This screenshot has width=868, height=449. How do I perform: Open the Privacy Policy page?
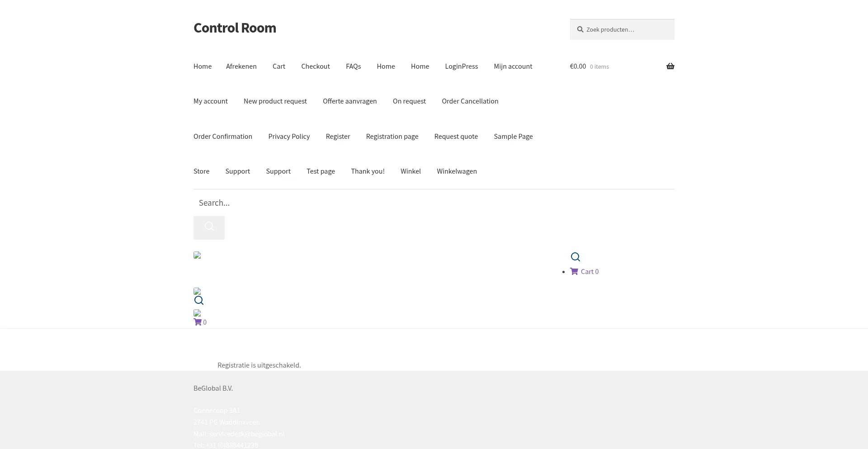(289, 136)
